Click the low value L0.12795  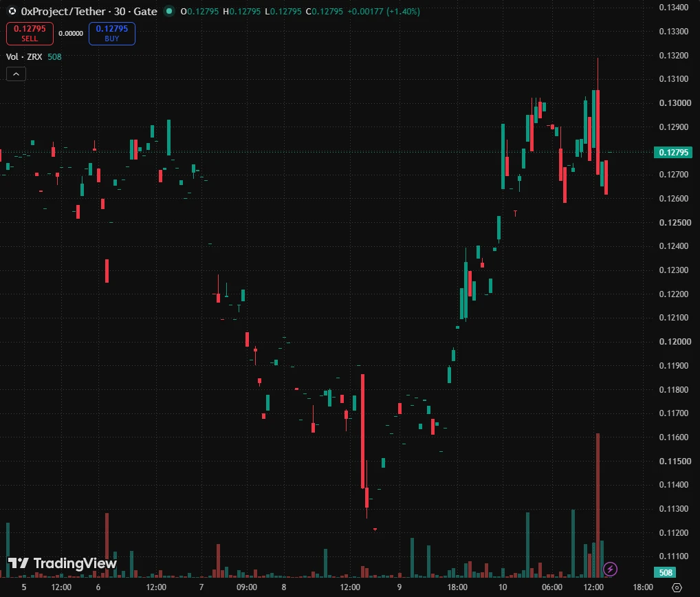click(x=283, y=11)
